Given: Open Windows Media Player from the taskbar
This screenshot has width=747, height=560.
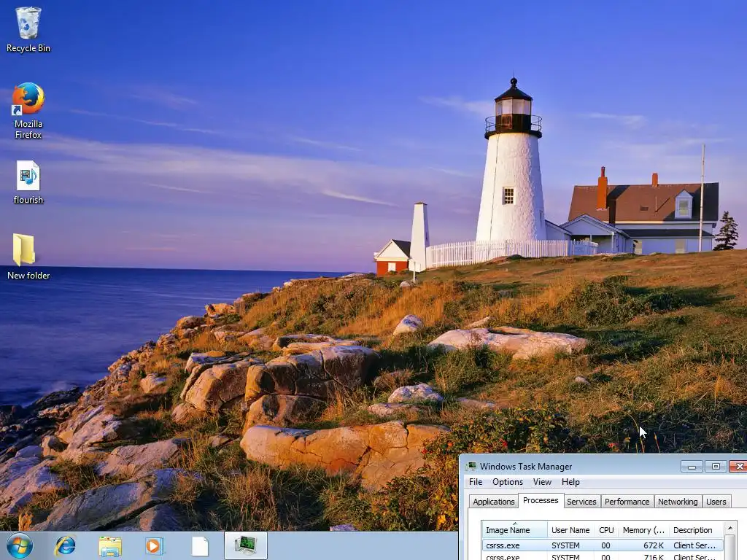Looking at the screenshot, I should point(154,546).
